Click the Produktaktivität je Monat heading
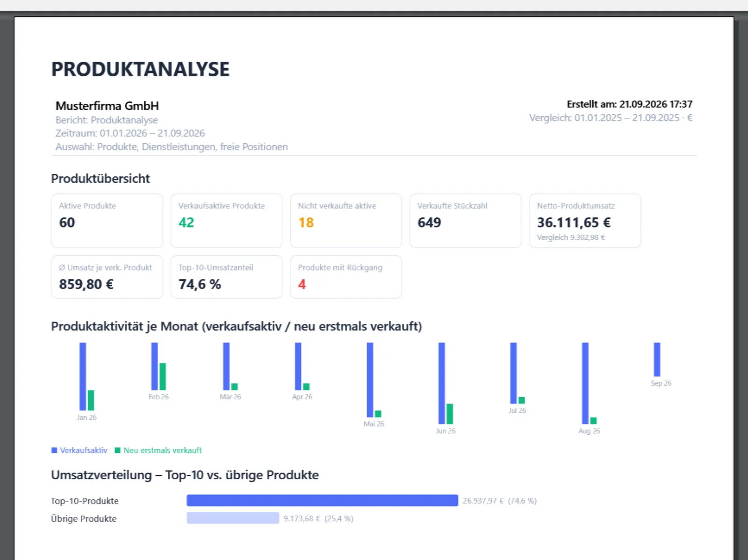 237,326
